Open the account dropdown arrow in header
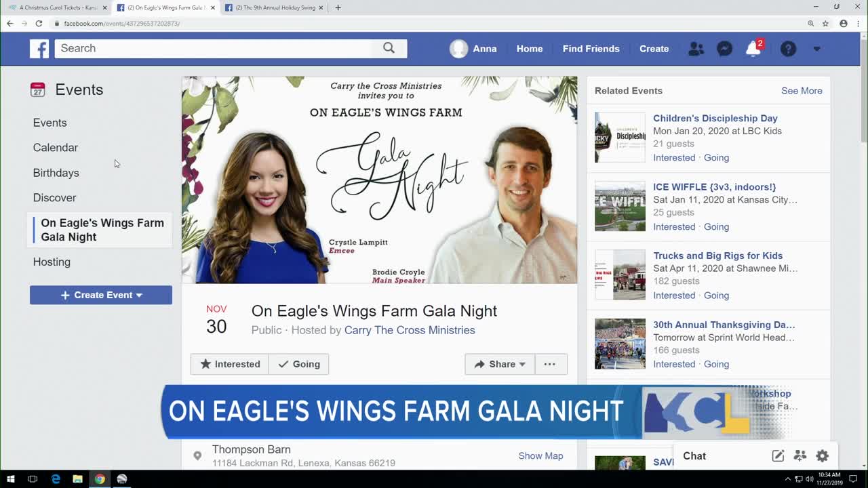Image resolution: width=868 pixels, height=488 pixels. click(x=816, y=49)
